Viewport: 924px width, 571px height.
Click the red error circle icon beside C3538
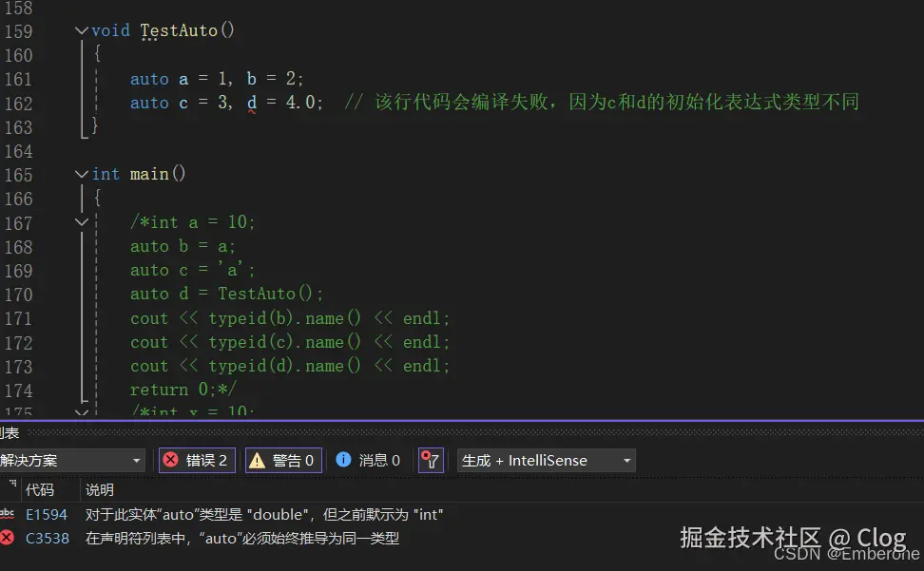pyautogui.click(x=7, y=536)
